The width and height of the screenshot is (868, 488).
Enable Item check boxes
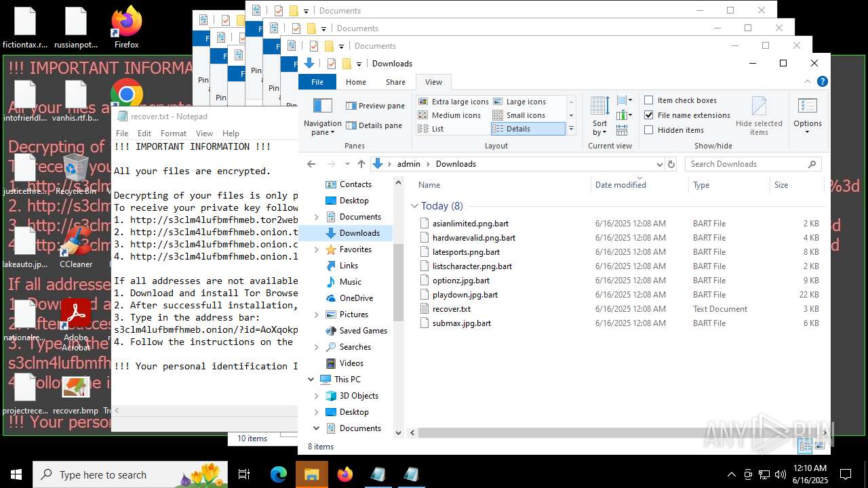680,100
